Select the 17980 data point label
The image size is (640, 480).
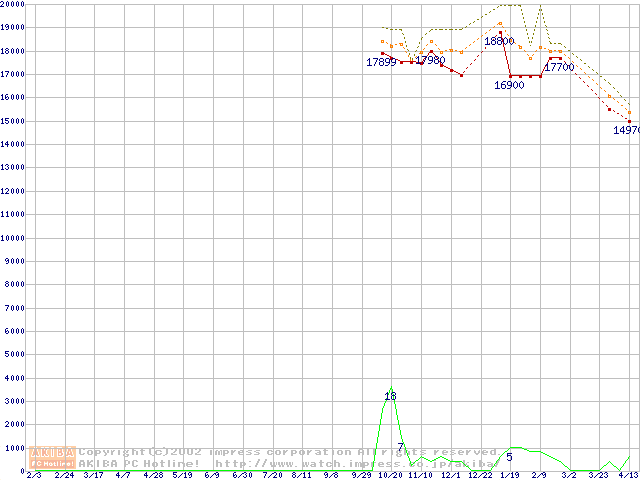click(430, 61)
